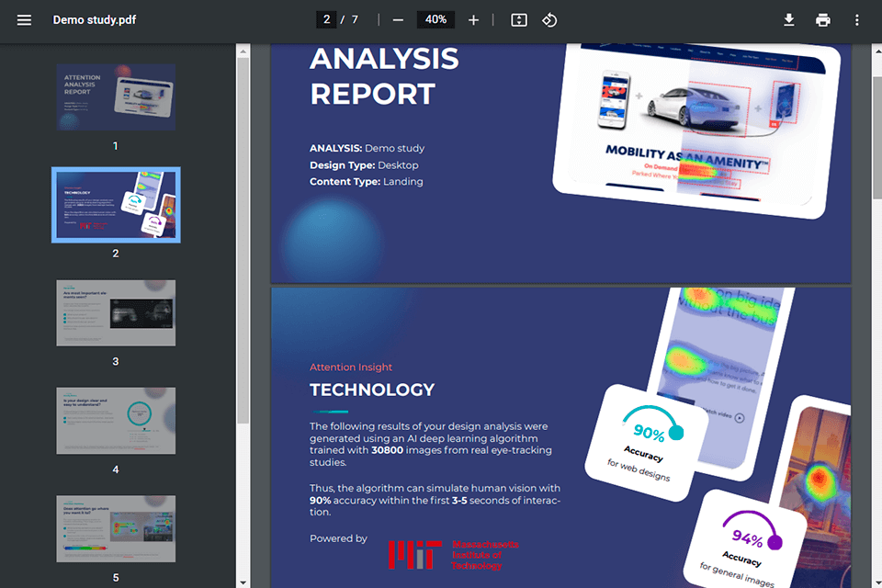Print the document

tap(823, 20)
